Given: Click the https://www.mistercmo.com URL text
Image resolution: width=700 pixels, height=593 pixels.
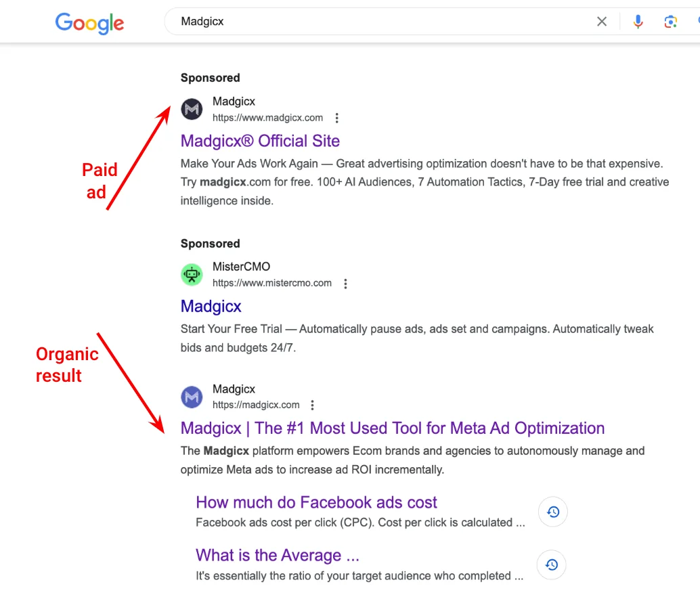Looking at the screenshot, I should pos(272,283).
